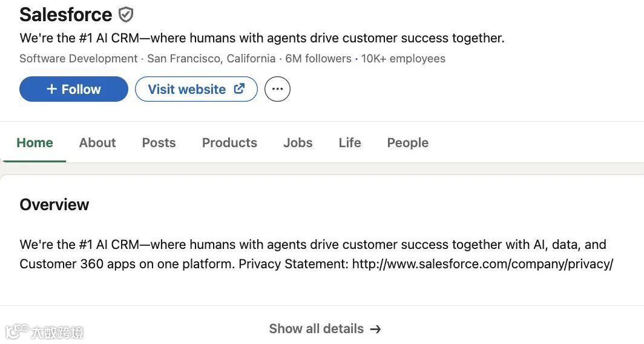Follow the Salesforce company page
644x344 pixels.
point(74,89)
